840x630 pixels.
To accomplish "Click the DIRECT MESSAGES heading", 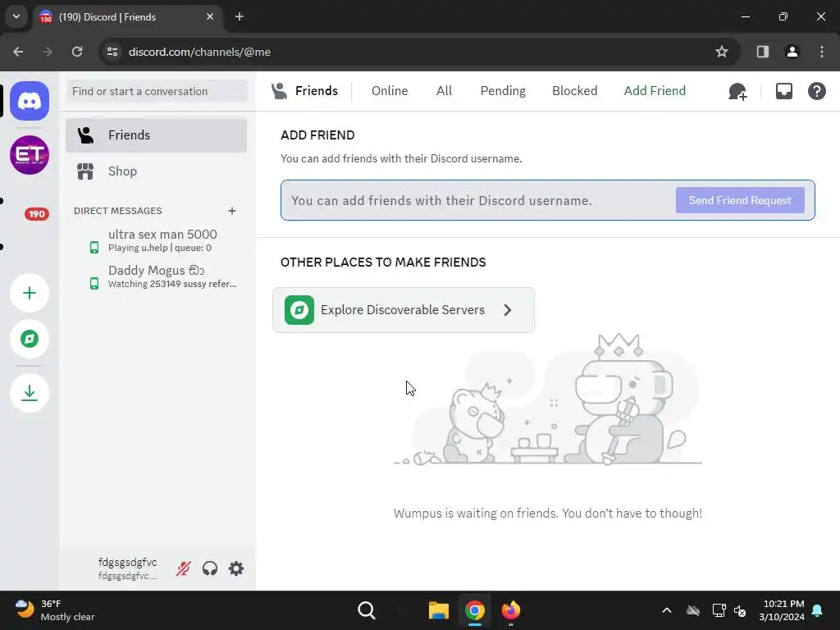I will tap(118, 211).
